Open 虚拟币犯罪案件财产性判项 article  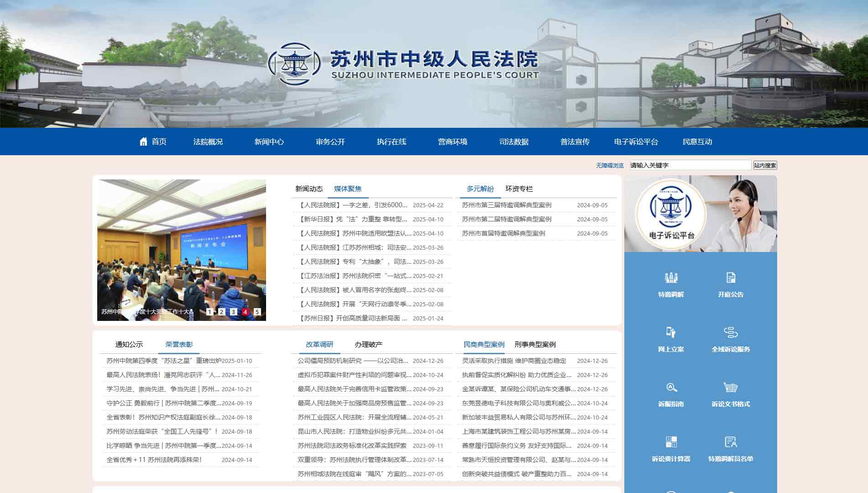[x=355, y=375]
